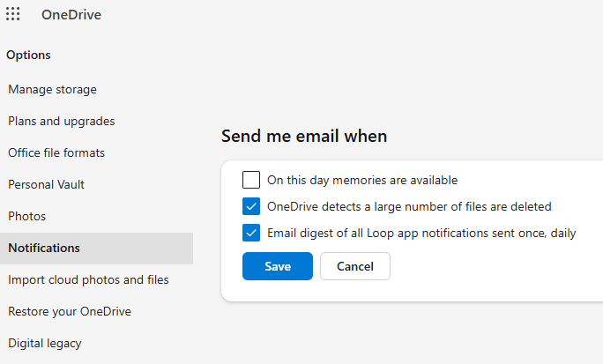Save the notification settings
This screenshot has width=603, height=364.
(x=277, y=266)
